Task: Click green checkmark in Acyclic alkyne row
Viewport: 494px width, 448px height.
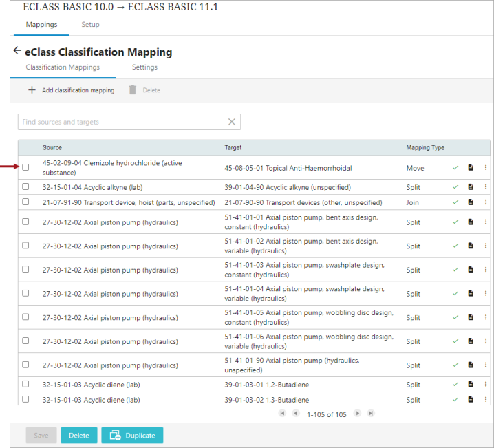Action: (455, 186)
